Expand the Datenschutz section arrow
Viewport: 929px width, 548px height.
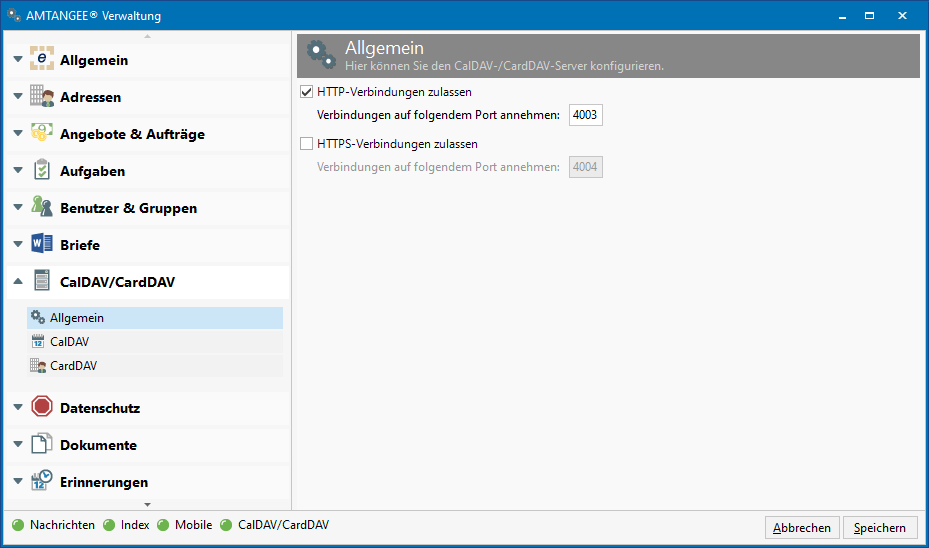click(18, 407)
